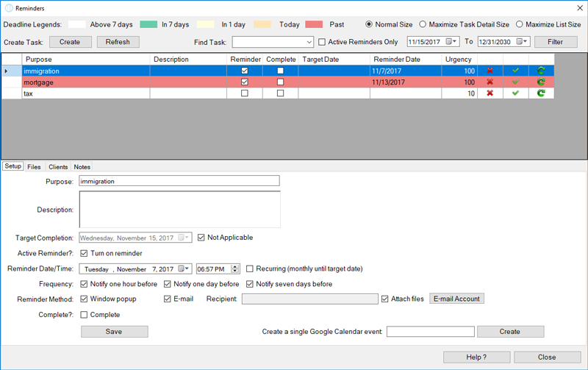
Task: Click the Create Task button
Action: tap(70, 42)
